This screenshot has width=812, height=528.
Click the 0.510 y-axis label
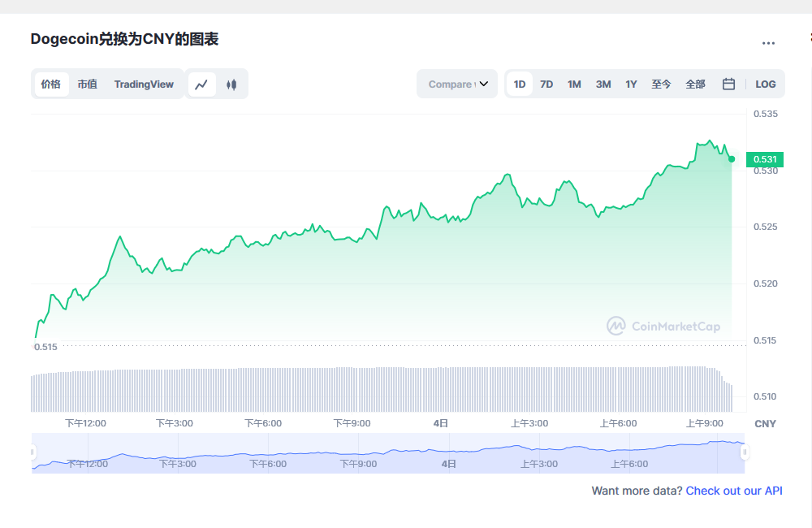765,397
